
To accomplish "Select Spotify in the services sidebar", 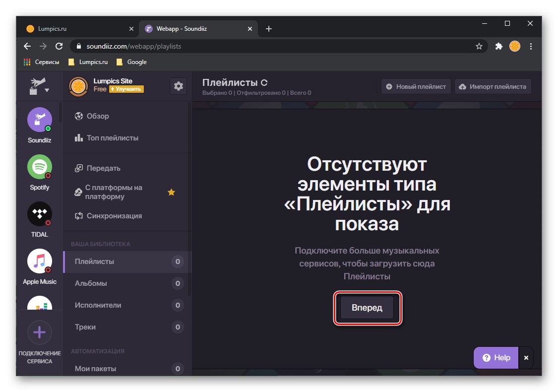I will coord(39,167).
